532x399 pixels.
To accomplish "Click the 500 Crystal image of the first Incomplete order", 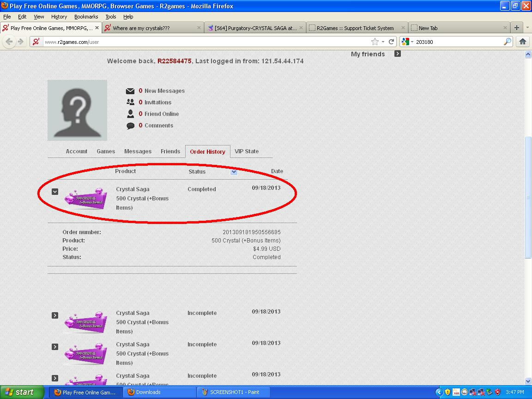I will (86, 322).
